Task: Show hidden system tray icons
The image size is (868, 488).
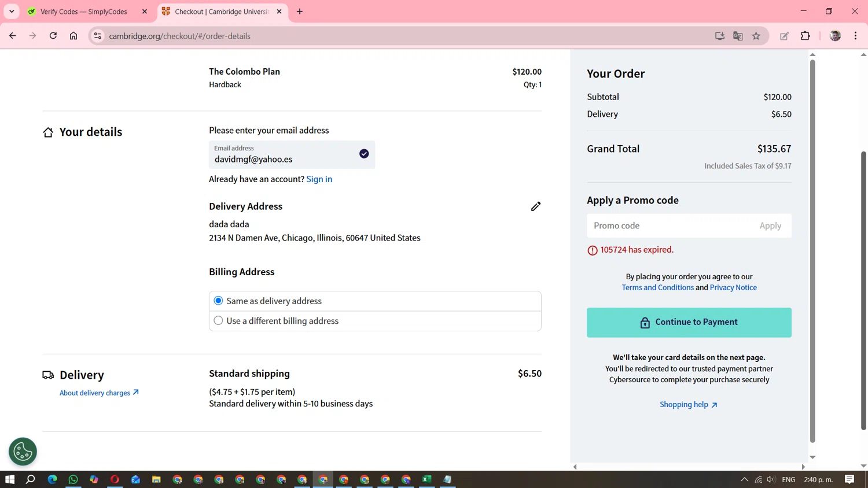Action: (744, 479)
